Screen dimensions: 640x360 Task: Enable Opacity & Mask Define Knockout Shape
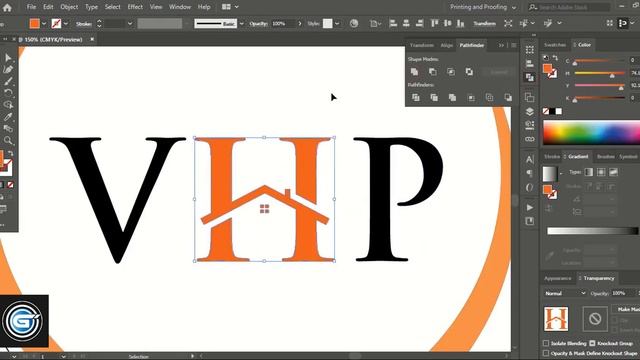pos(546,353)
